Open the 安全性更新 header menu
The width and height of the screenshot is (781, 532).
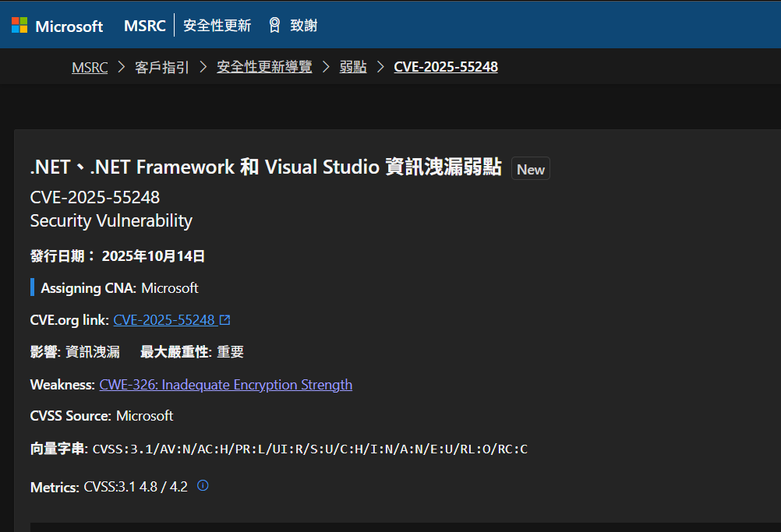[x=217, y=26]
